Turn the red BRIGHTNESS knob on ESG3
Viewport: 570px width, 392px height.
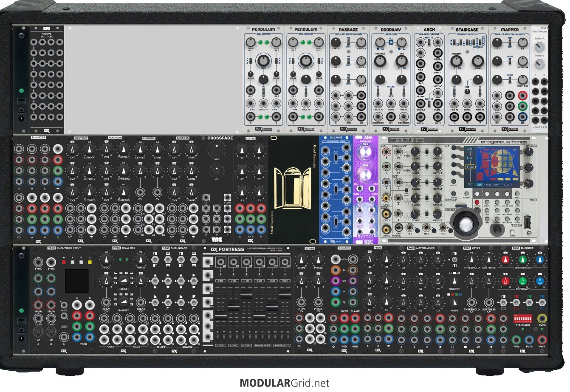click(505, 259)
